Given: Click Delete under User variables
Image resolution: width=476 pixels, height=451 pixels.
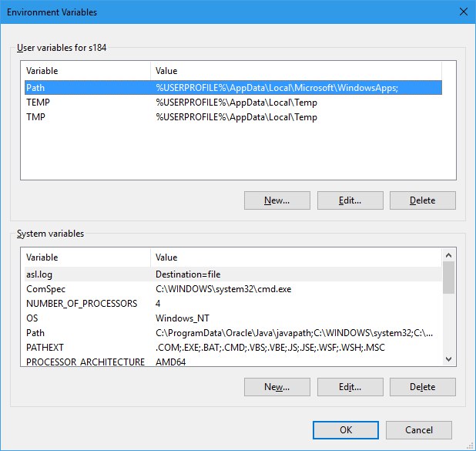Looking at the screenshot, I should pos(423,200).
